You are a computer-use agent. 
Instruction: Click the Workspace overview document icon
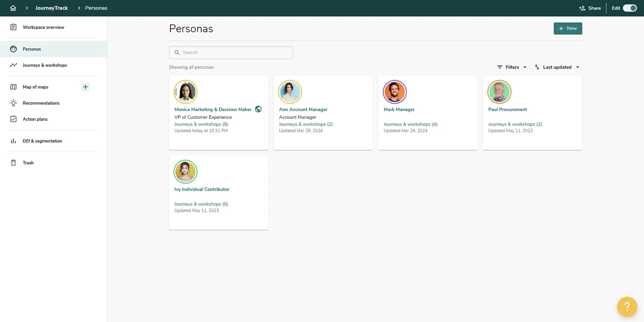point(13,27)
